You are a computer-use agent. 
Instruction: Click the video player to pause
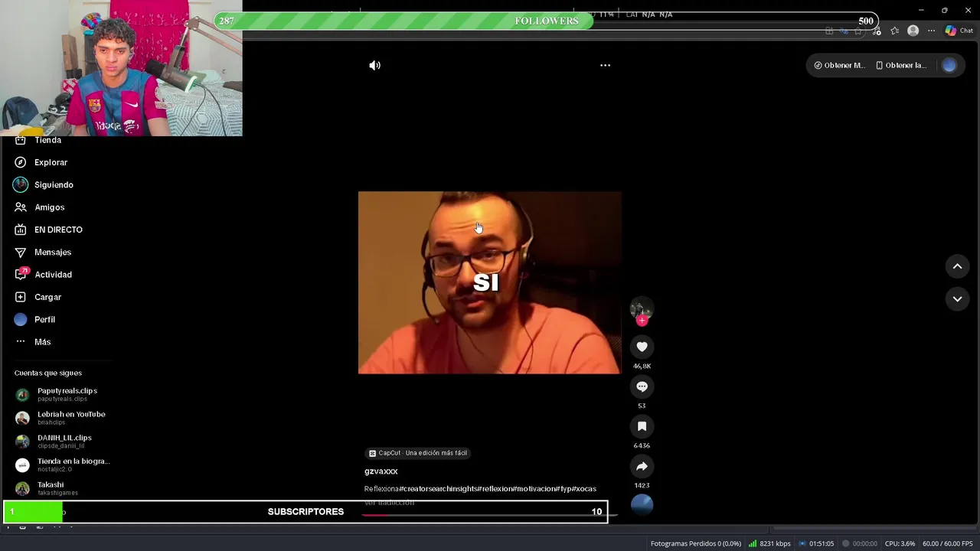[x=489, y=282]
